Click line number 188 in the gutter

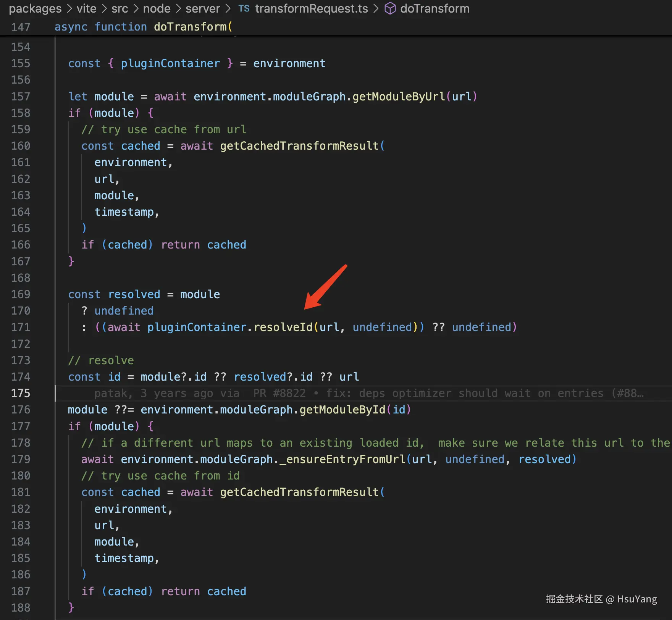[21, 608]
